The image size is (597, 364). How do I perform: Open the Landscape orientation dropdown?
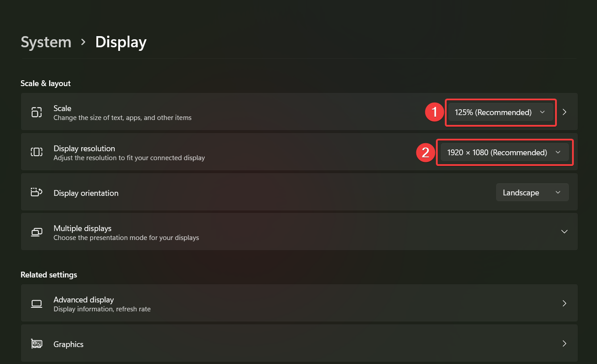pyautogui.click(x=532, y=192)
